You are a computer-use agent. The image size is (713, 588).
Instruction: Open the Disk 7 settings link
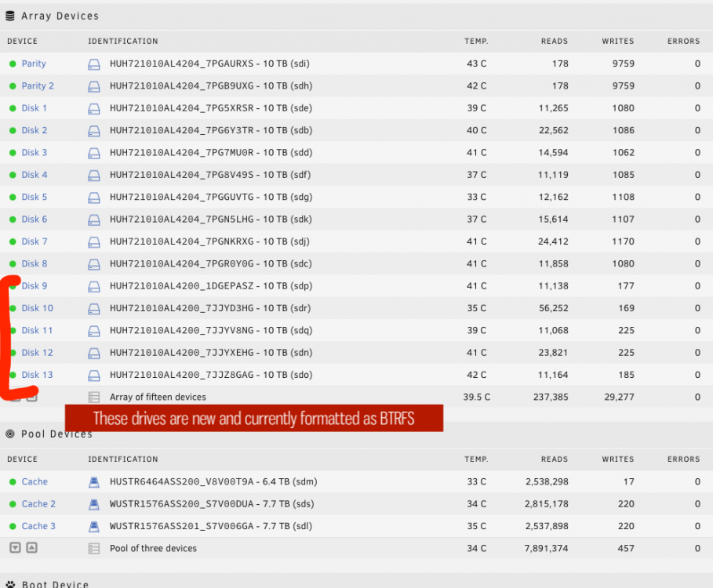(34, 241)
